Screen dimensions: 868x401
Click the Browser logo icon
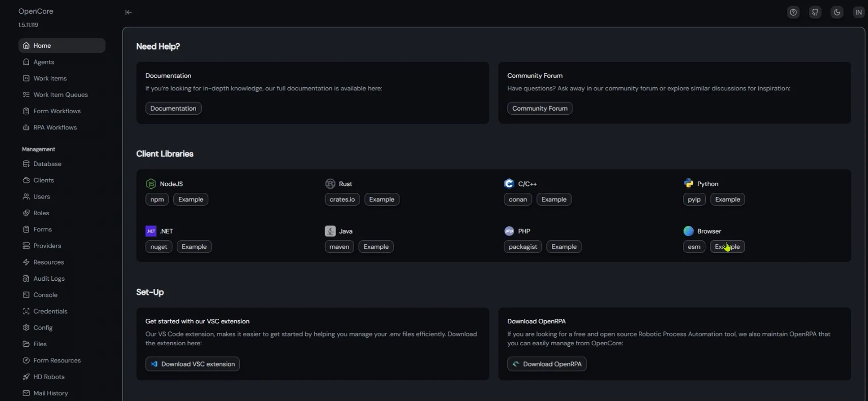(x=689, y=231)
